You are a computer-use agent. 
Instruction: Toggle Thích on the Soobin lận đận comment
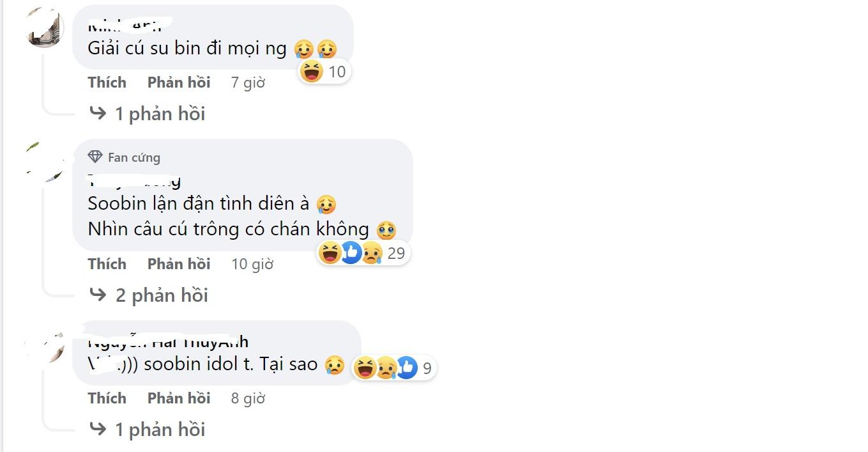[x=107, y=263]
